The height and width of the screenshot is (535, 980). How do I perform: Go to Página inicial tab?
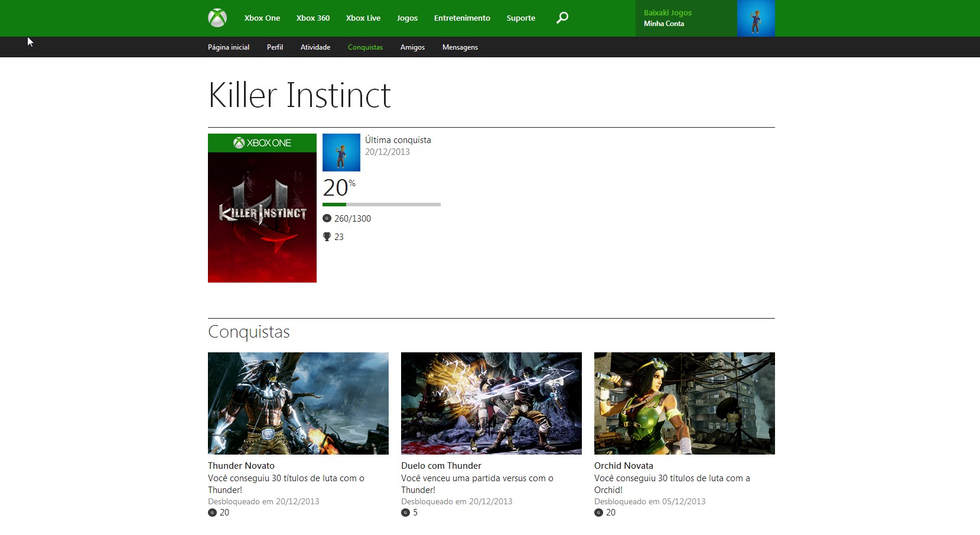click(229, 47)
